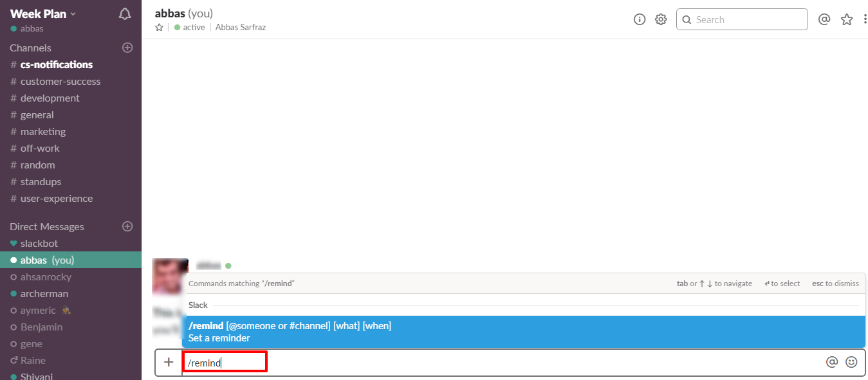Switch to the marketing channel
The height and width of the screenshot is (380, 868).
click(41, 131)
